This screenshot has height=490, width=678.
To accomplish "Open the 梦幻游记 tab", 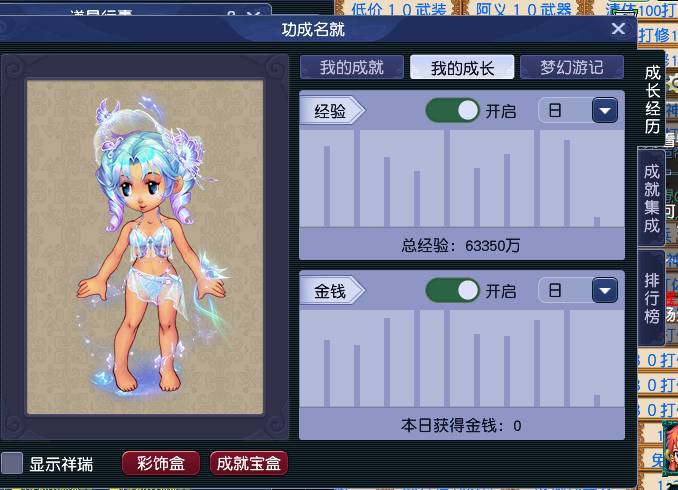I will [572, 67].
